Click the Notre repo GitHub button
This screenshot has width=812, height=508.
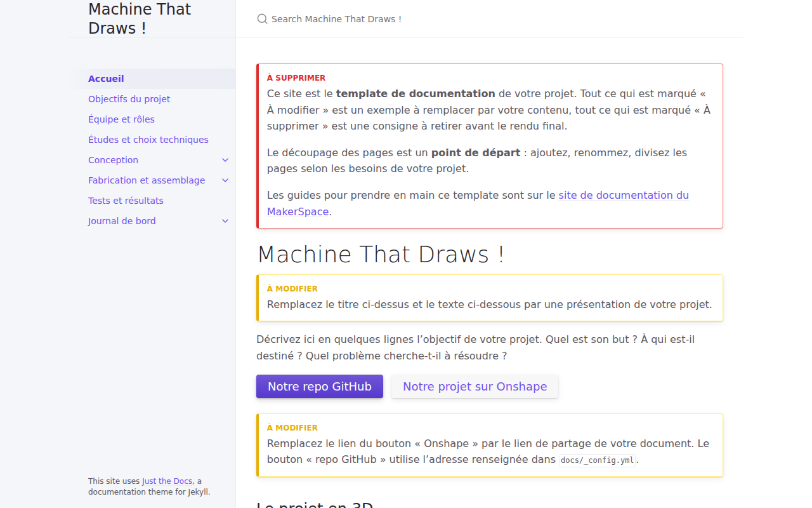click(x=320, y=386)
